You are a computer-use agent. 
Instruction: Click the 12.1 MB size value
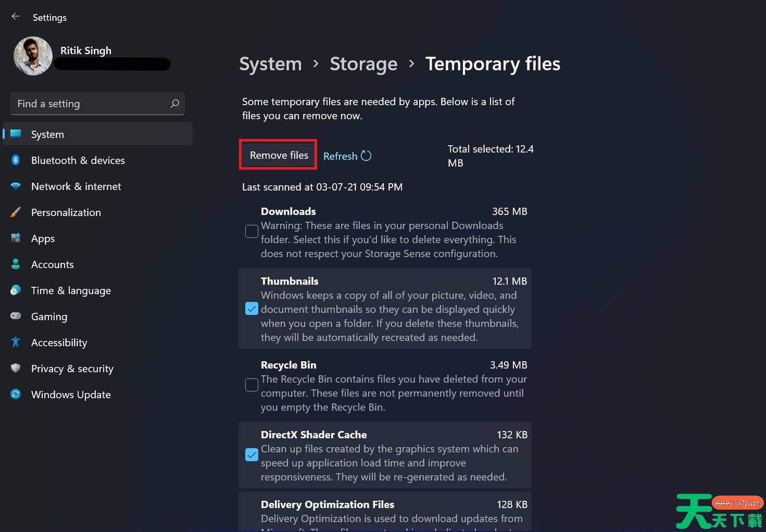(x=510, y=281)
